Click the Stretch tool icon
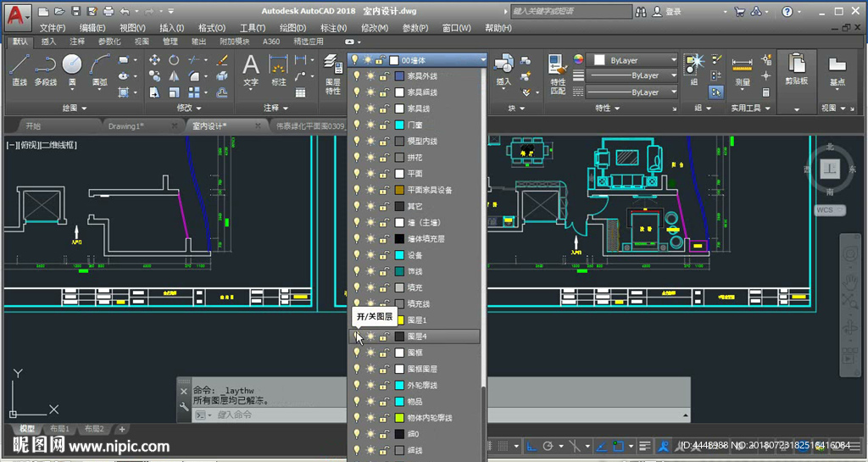This screenshot has width=868, height=462. 155,92
